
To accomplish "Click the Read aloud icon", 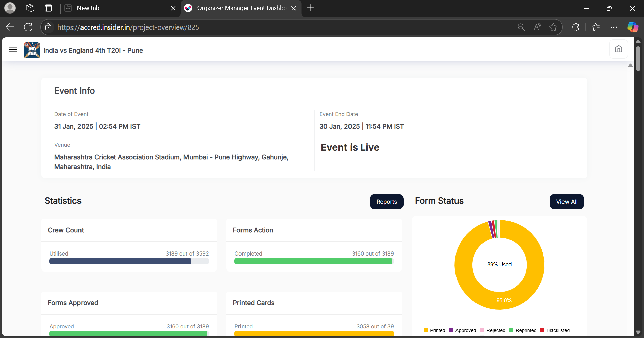I will [x=537, y=27].
